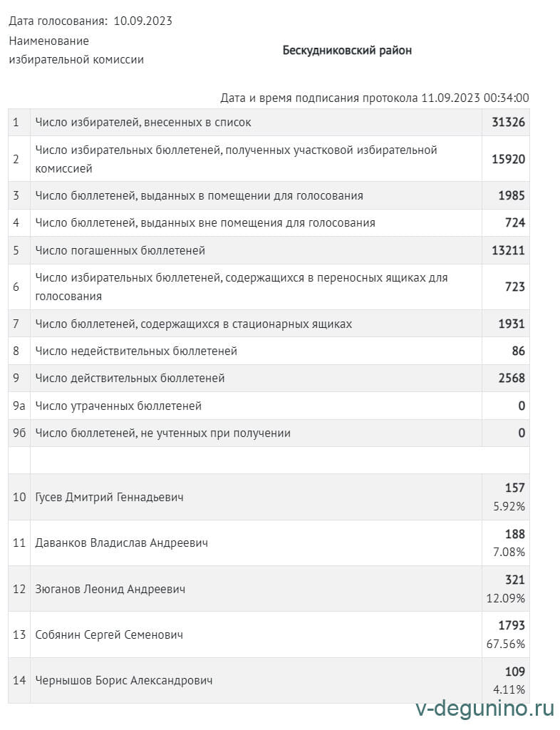
Task: Click the protocol signing time 11.09.2023 00:34:00
Action: click(x=475, y=98)
